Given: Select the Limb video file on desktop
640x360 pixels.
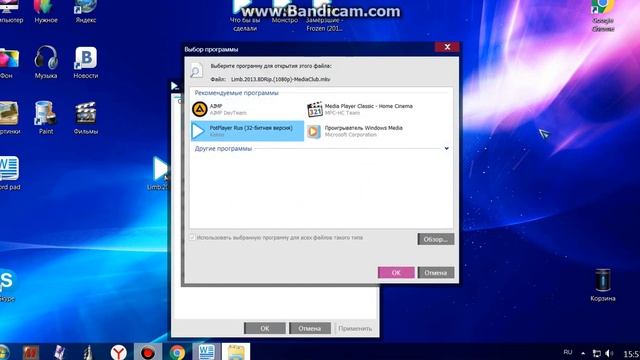Looking at the screenshot, I should 159,173.
